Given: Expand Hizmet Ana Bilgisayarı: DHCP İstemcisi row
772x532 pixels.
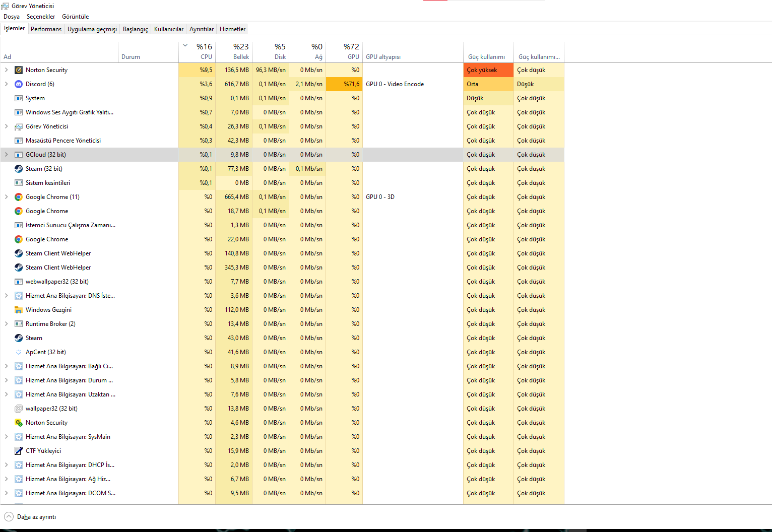Looking at the screenshot, I should 6,465.
